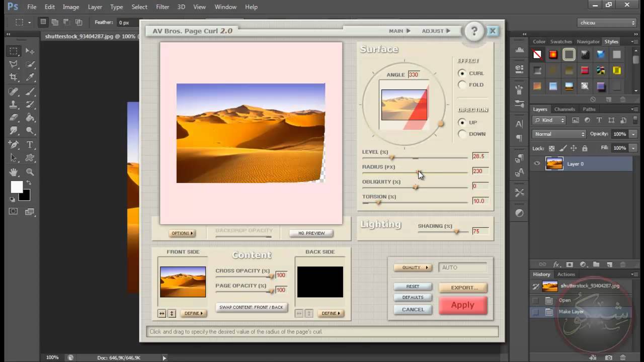Image resolution: width=644 pixels, height=362 pixels.
Task: Select the Rectangular Marquee tool
Action: tap(14, 51)
